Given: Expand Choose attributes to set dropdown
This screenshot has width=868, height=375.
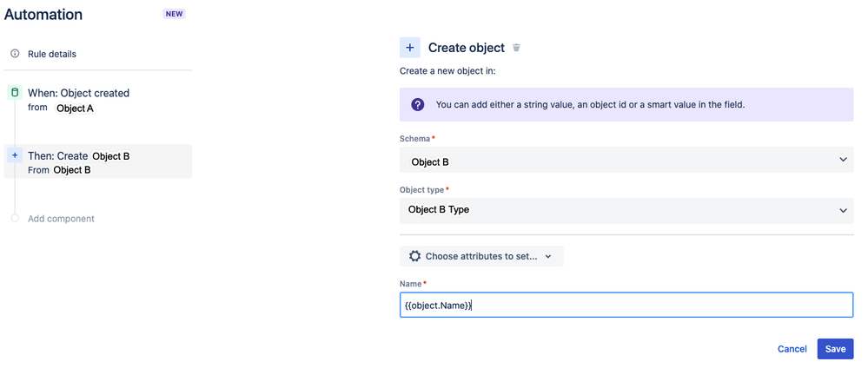Looking at the screenshot, I should (x=481, y=256).
